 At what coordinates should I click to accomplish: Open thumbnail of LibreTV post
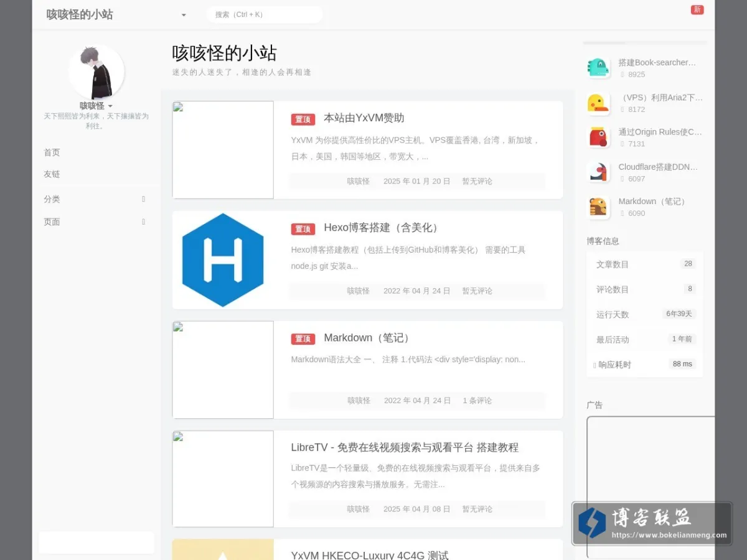223,479
